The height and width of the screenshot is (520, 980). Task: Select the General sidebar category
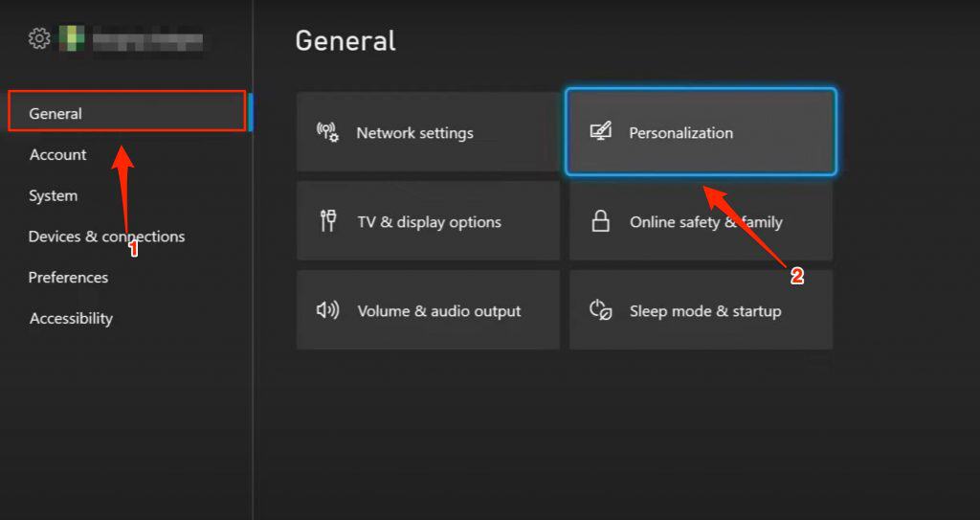(127, 111)
